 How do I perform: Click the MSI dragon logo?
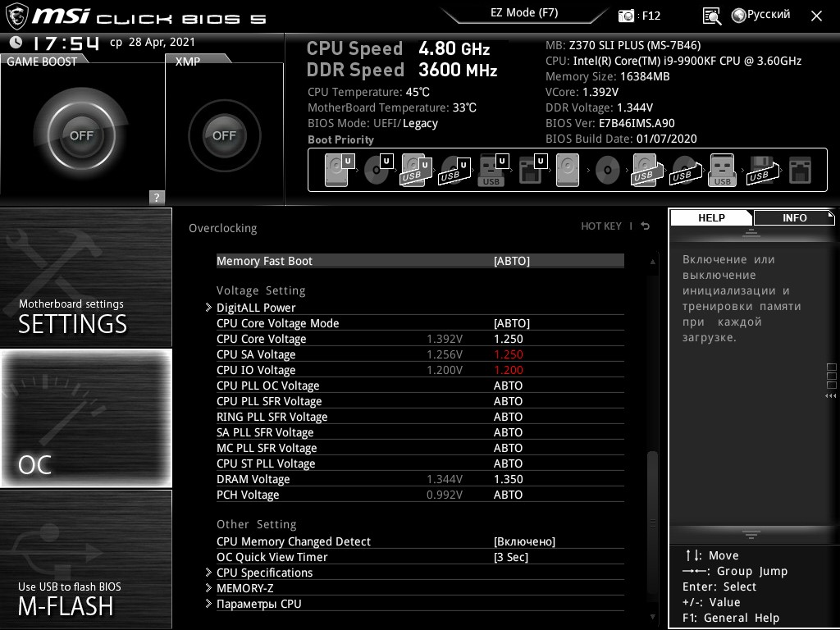point(16,16)
